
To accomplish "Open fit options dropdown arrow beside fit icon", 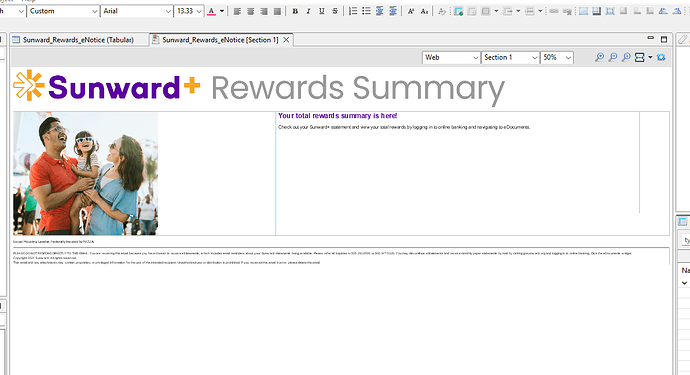I will point(650,57).
